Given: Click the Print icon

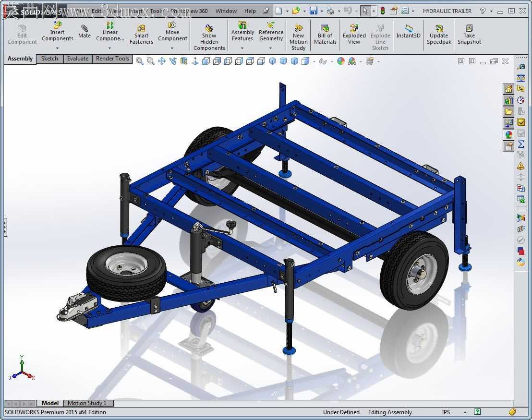Looking at the screenshot, I should pyautogui.click(x=330, y=11).
